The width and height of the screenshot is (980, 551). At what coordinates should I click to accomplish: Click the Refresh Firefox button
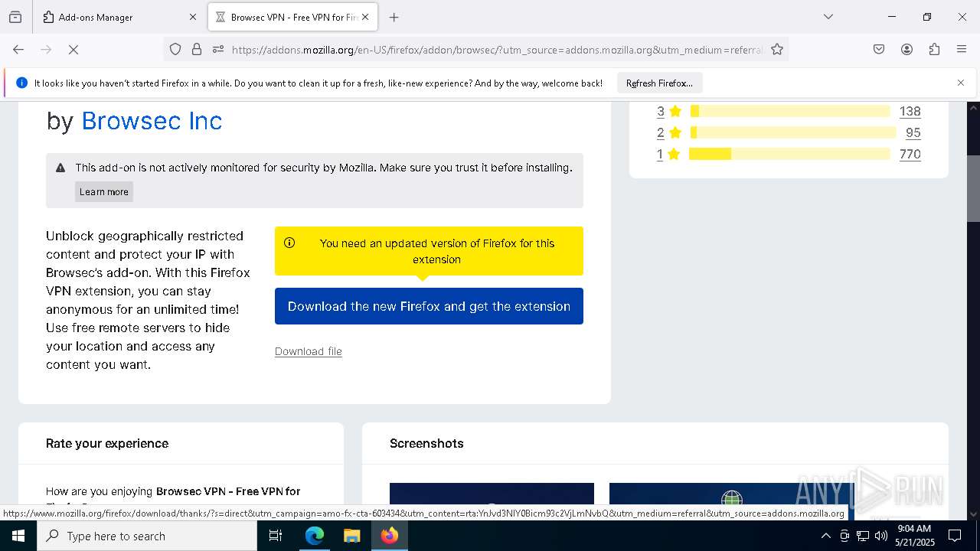click(x=659, y=83)
